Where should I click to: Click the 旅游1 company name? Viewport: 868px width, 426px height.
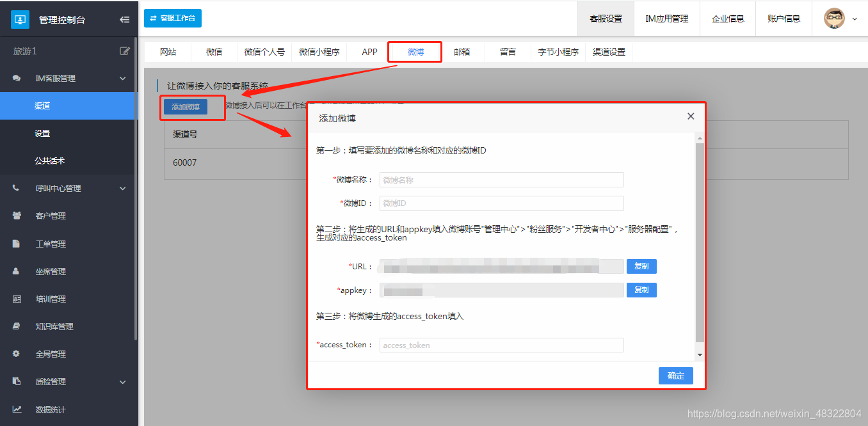tap(25, 51)
